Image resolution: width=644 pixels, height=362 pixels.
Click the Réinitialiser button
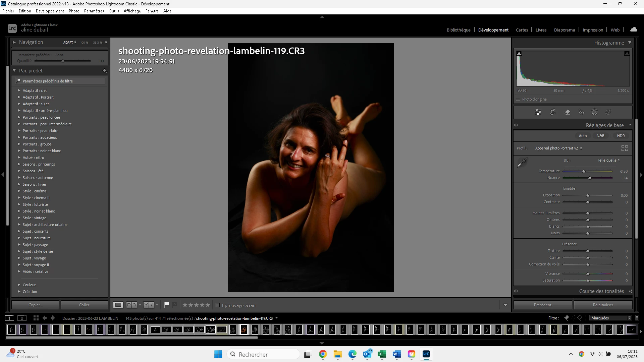[x=603, y=305]
